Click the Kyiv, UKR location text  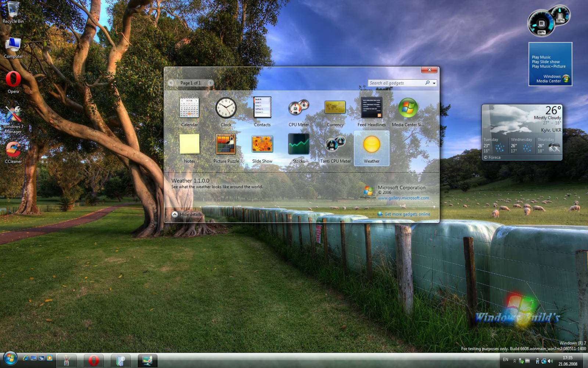click(551, 130)
